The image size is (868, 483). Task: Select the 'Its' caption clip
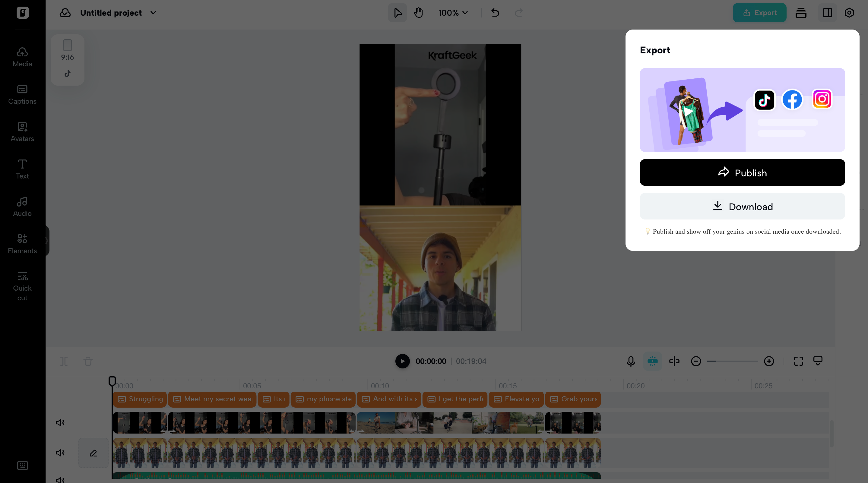(x=273, y=399)
